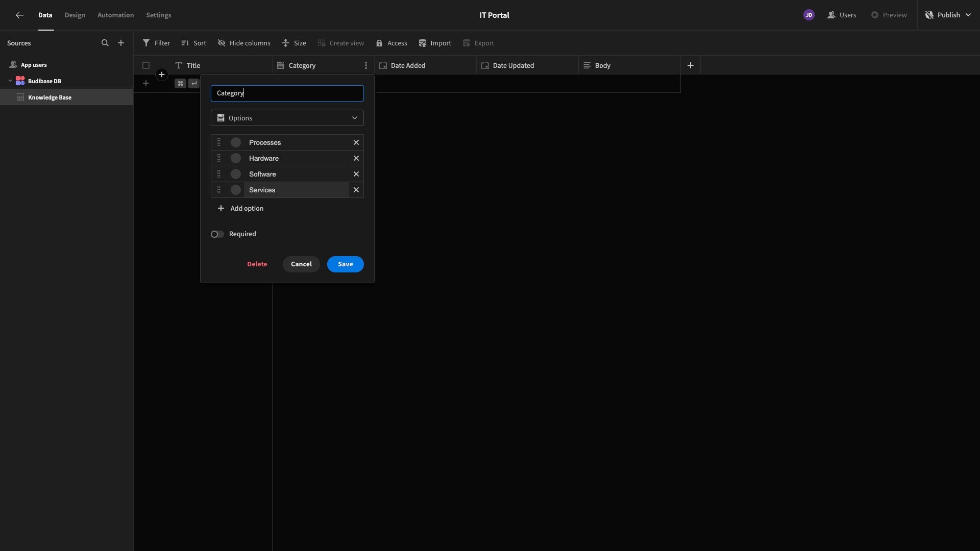Switch to the Automation tab

(116, 15)
